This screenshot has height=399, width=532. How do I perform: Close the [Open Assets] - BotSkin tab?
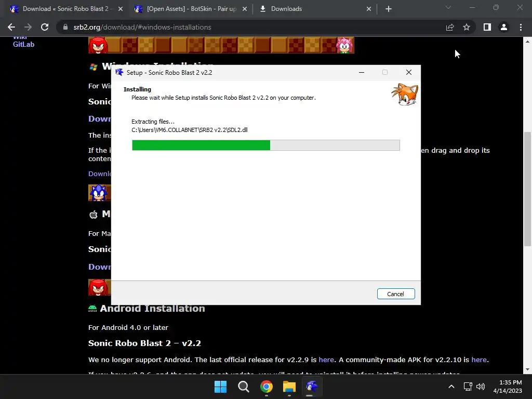[x=245, y=9]
